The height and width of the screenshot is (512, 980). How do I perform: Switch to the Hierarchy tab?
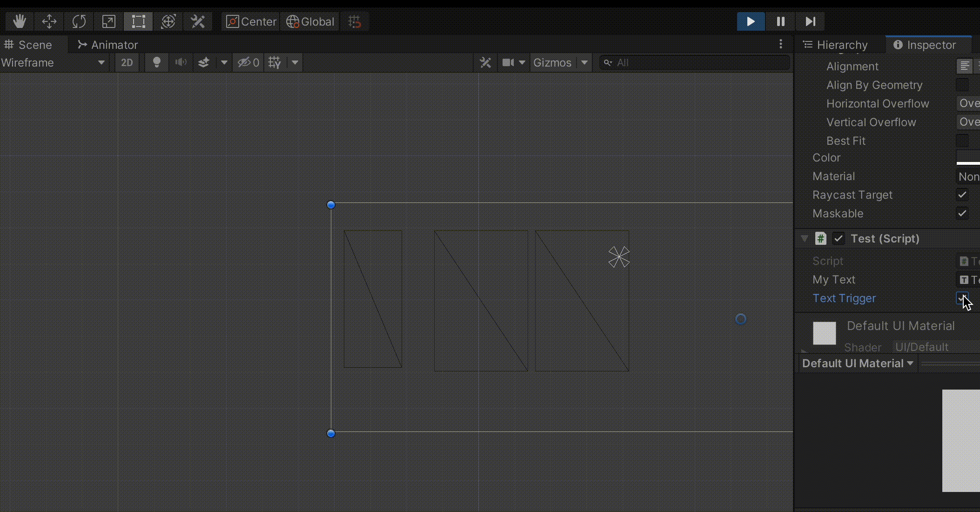coord(836,45)
